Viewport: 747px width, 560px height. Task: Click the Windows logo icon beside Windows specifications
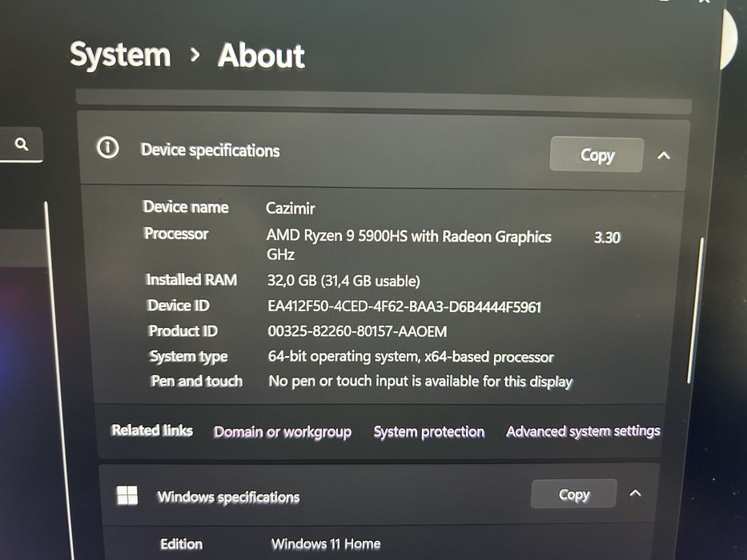[x=127, y=495]
